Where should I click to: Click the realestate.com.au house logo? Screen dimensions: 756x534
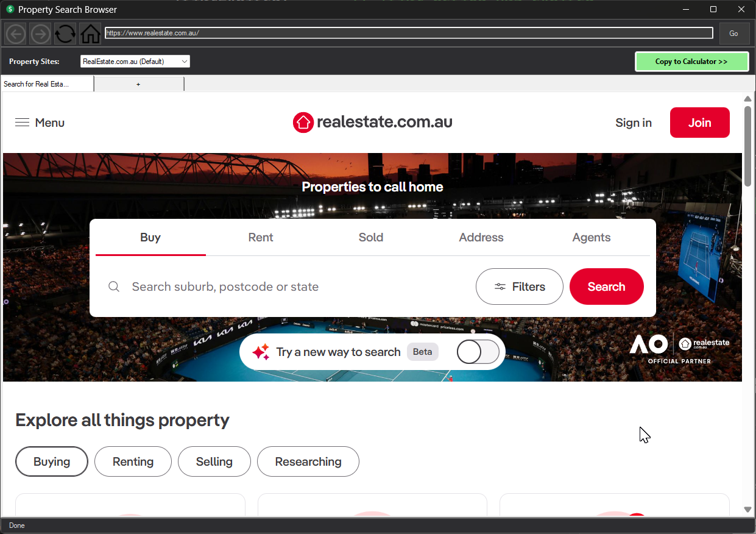coord(303,122)
